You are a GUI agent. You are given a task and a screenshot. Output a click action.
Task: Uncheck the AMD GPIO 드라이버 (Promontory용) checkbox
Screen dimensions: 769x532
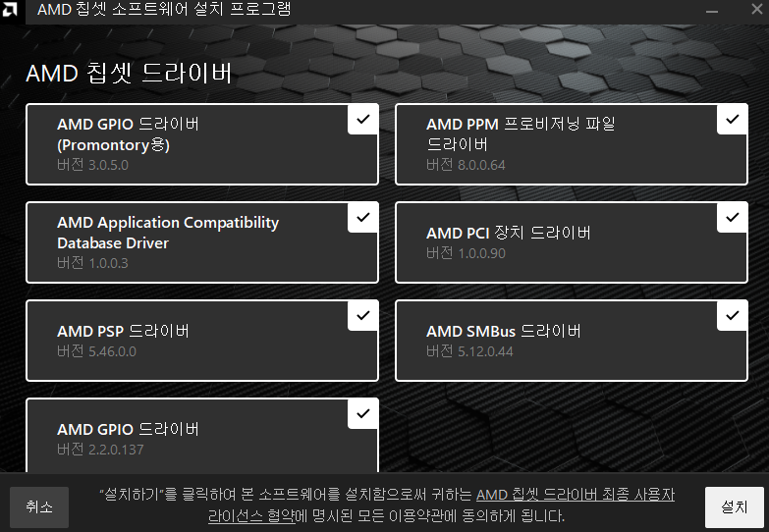(363, 119)
